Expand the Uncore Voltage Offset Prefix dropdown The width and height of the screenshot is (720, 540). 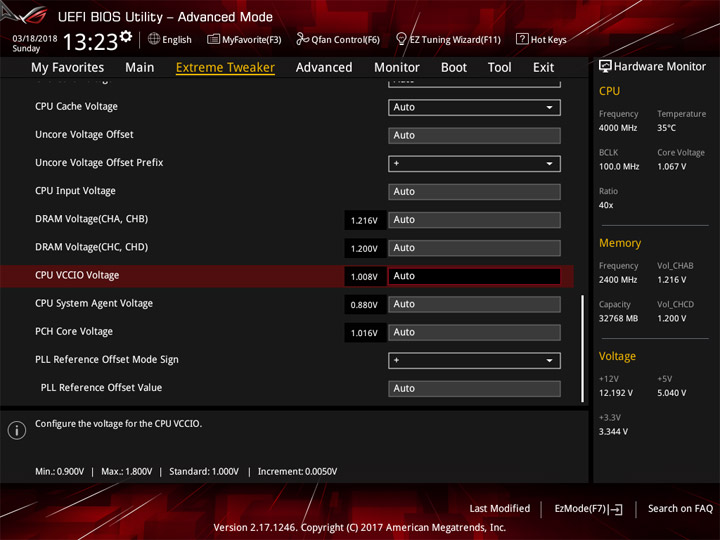coord(474,163)
